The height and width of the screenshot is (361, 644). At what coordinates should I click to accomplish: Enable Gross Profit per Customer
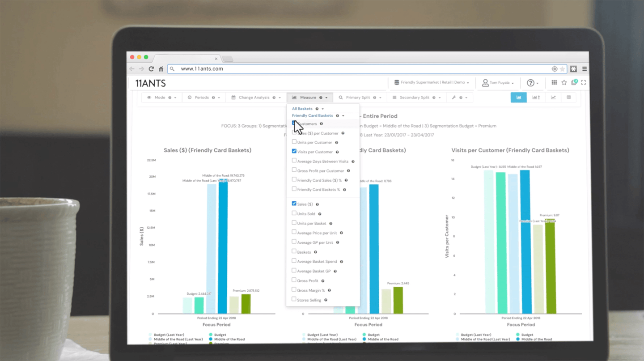point(294,170)
